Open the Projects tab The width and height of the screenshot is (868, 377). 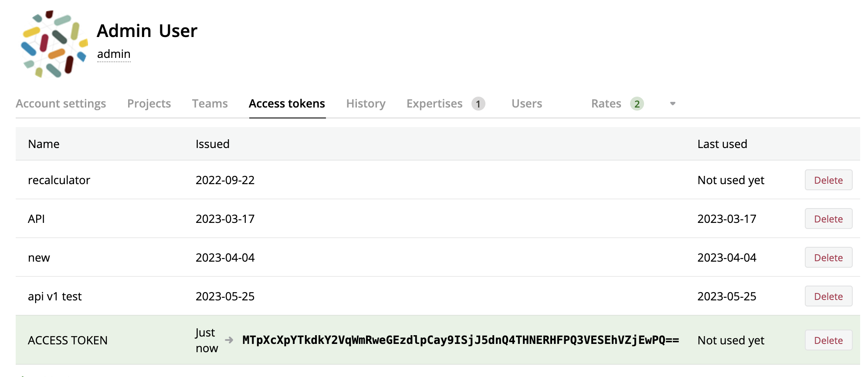tap(149, 104)
